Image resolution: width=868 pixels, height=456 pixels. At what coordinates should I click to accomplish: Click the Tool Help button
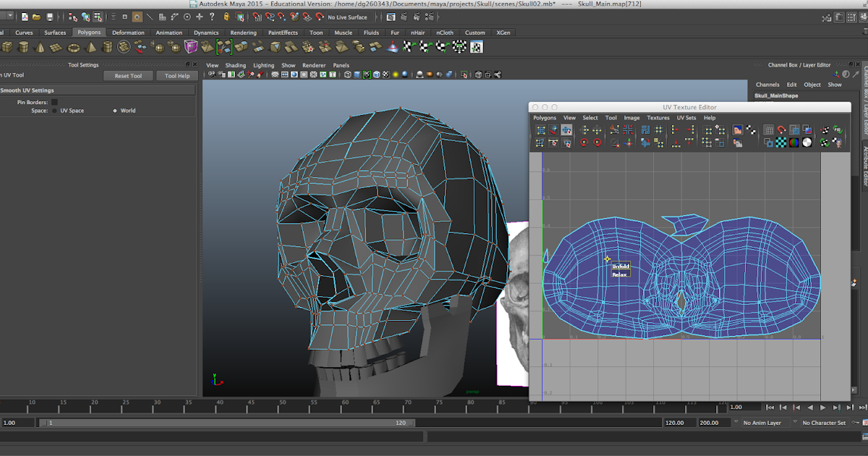[177, 75]
